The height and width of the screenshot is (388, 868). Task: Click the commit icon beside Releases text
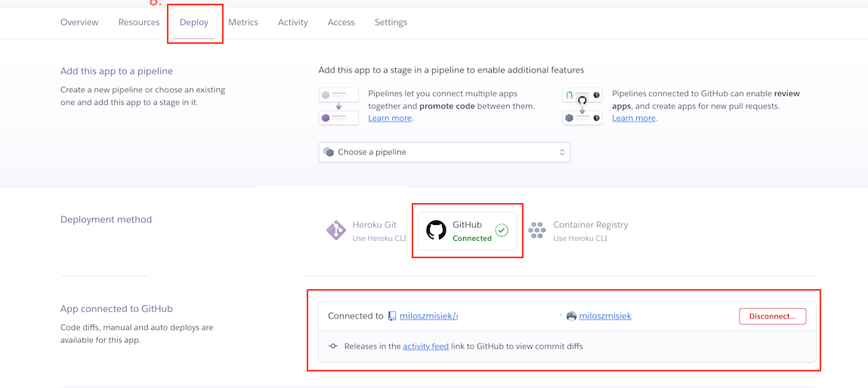(x=332, y=346)
